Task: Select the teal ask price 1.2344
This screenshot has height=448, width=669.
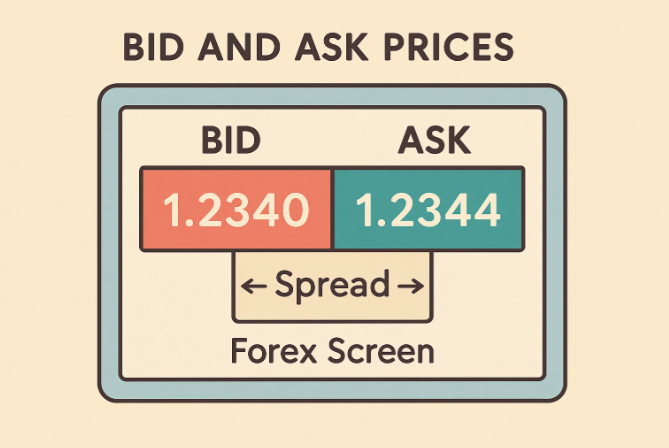Action: [428, 209]
